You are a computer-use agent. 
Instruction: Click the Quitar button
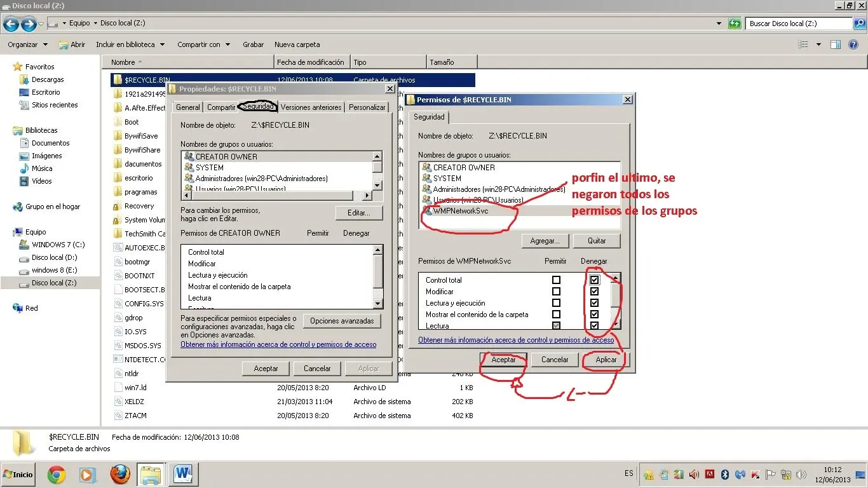tap(597, 241)
